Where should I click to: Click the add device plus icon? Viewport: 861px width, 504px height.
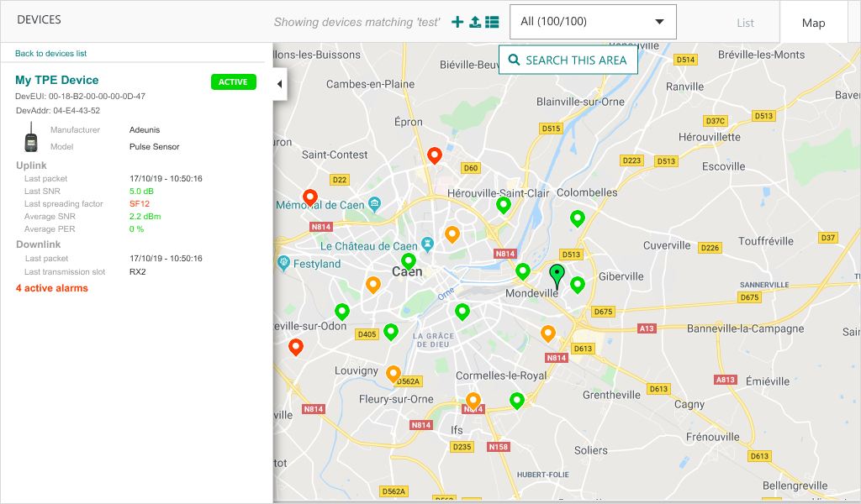click(x=457, y=22)
